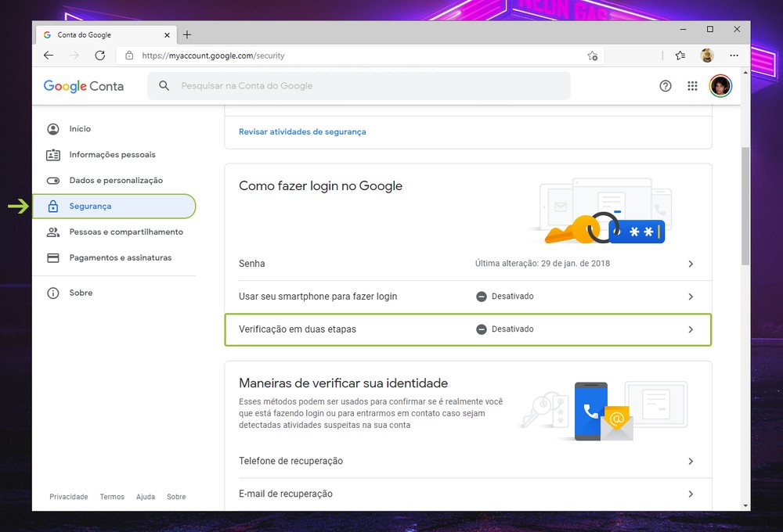783x532 pixels.
Task: Expand the Senha row chevron
Action: pyautogui.click(x=691, y=264)
